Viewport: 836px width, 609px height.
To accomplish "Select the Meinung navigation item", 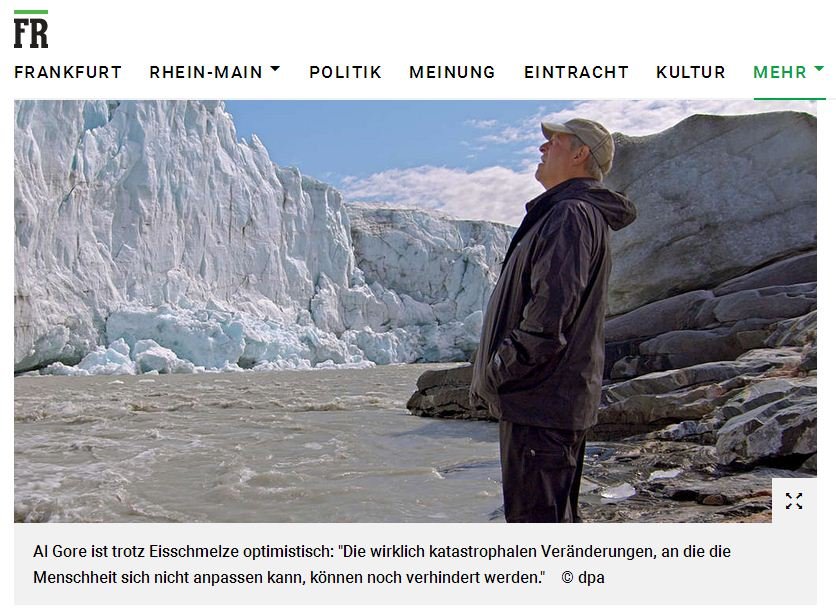I will click(452, 72).
